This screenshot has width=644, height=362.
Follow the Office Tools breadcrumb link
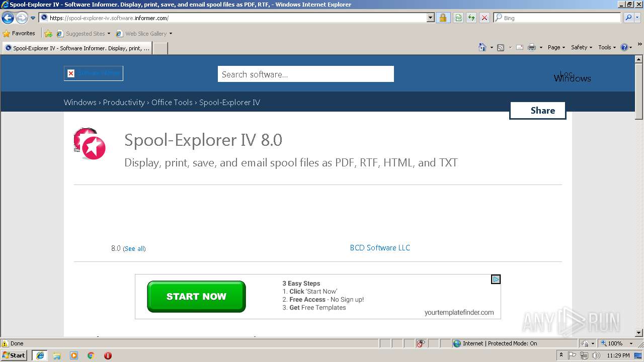[172, 102]
